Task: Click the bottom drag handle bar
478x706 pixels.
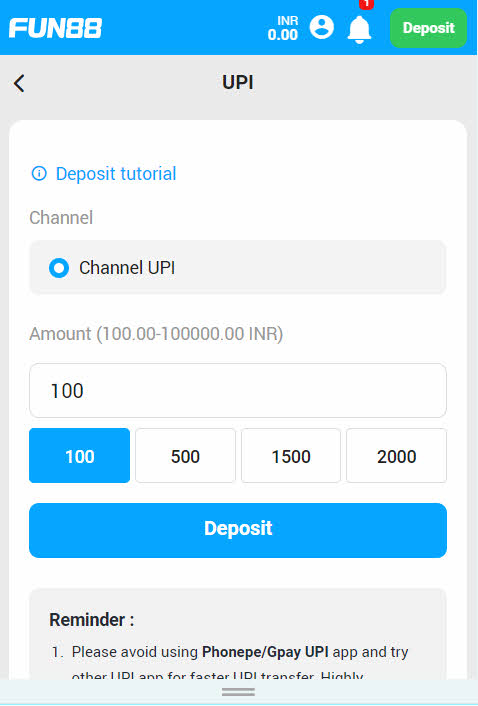Action: [x=238, y=692]
